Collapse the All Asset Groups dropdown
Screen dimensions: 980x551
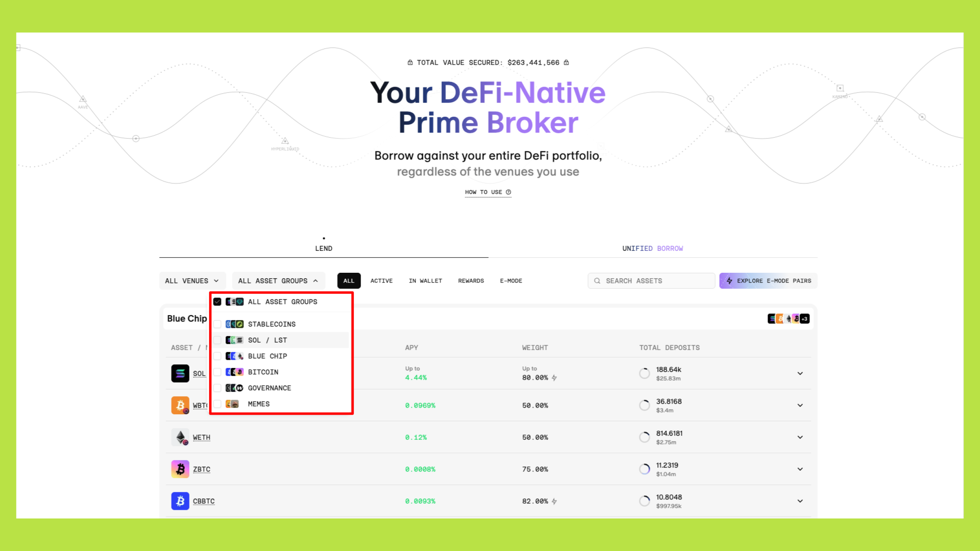pyautogui.click(x=278, y=281)
